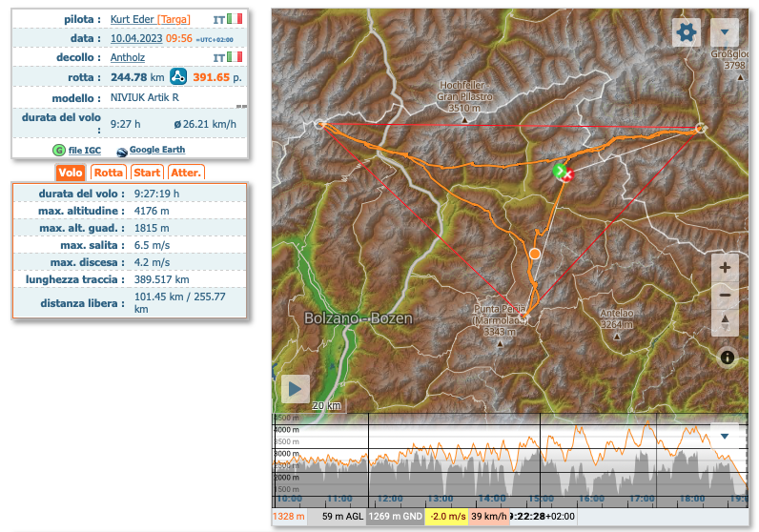The image size is (759, 532).
Task: Open the map settings gear
Action: [x=687, y=31]
